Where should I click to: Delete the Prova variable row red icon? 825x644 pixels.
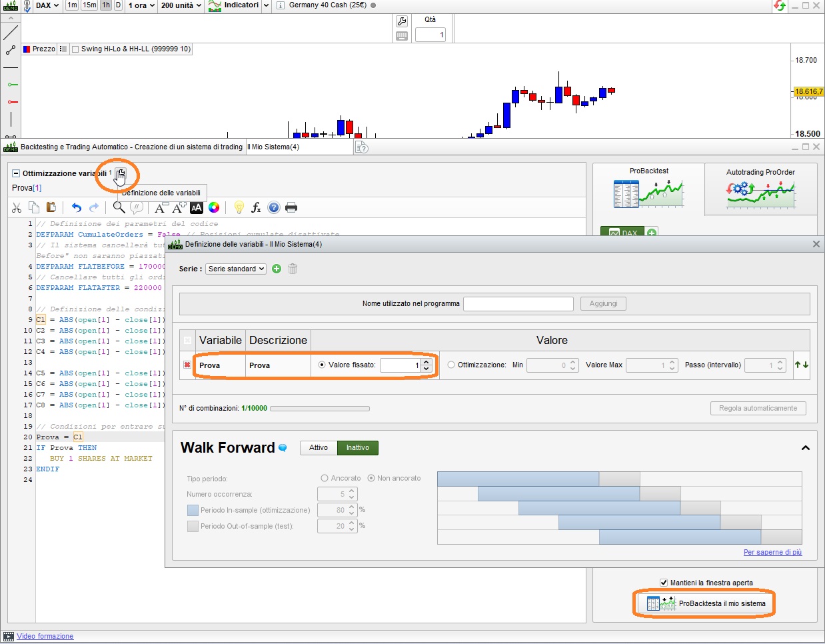click(187, 365)
